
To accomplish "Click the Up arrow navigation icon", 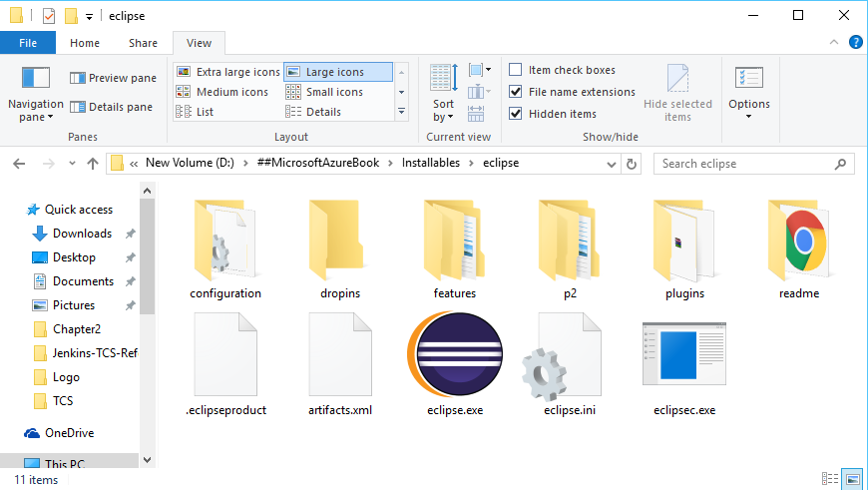I will click(92, 164).
